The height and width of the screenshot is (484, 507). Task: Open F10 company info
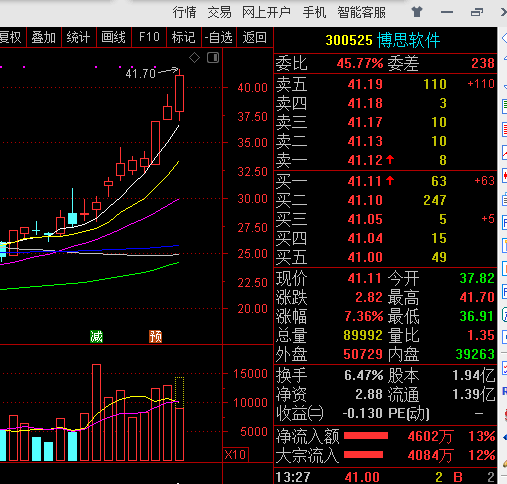click(x=149, y=37)
